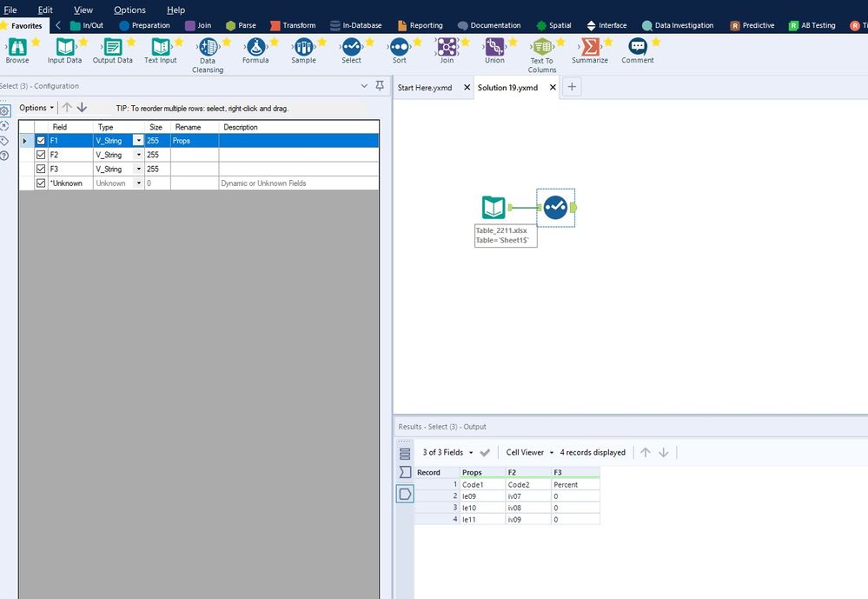Screen dimensions: 868x599
Task: Select the Summarize tool icon
Action: tap(590, 47)
